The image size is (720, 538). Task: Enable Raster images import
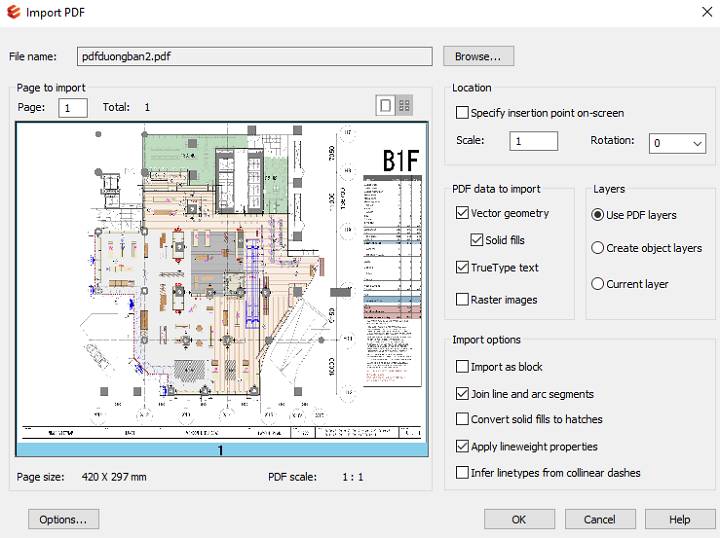[462, 299]
